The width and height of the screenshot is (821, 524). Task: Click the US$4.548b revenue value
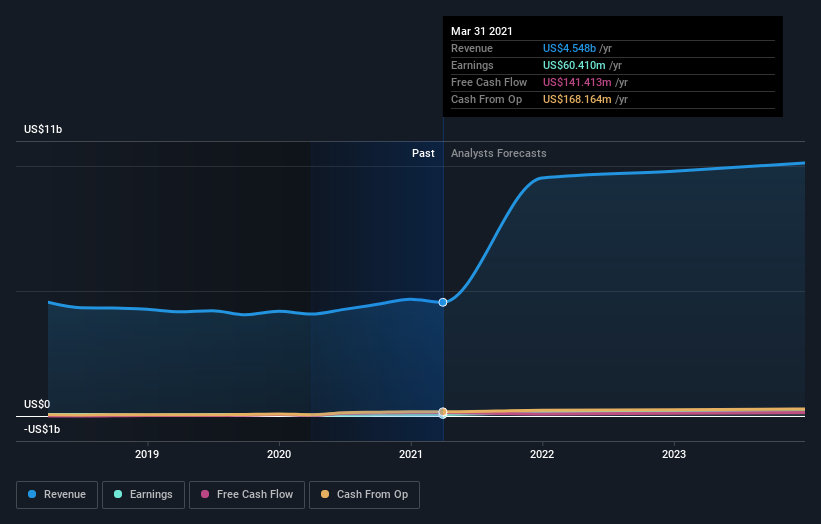[x=569, y=48]
